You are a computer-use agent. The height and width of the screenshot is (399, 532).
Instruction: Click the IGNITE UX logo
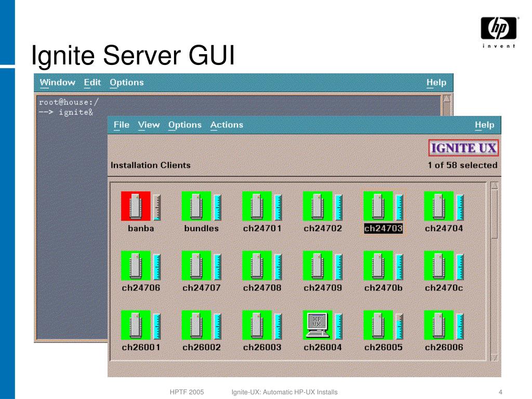click(x=463, y=148)
